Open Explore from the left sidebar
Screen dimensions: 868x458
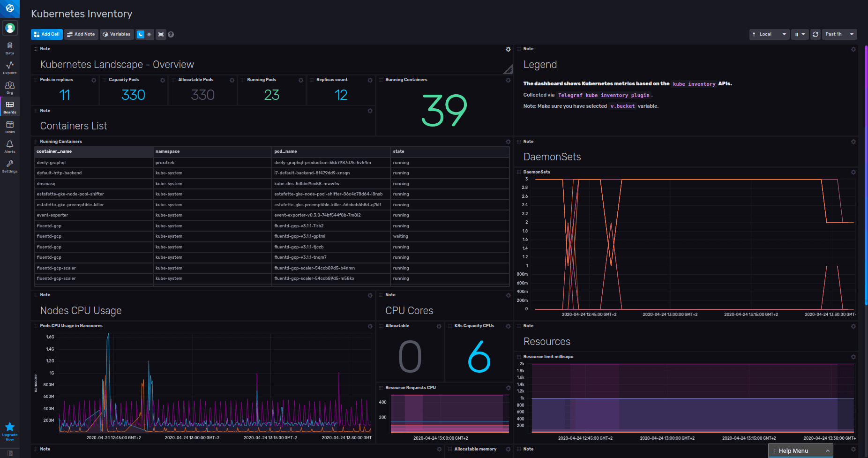[x=9, y=68]
